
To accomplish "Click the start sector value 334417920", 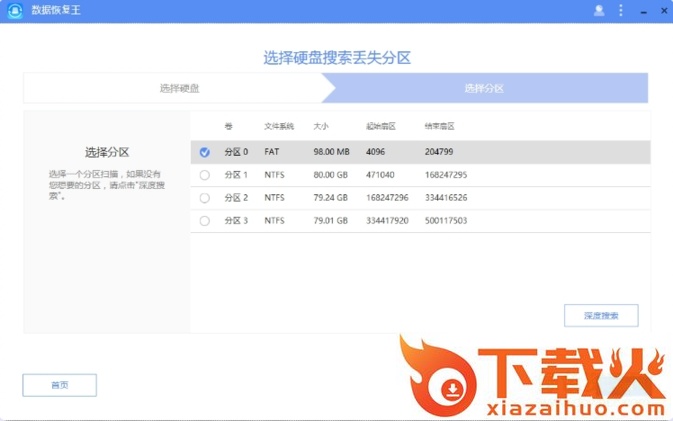I will [387, 221].
